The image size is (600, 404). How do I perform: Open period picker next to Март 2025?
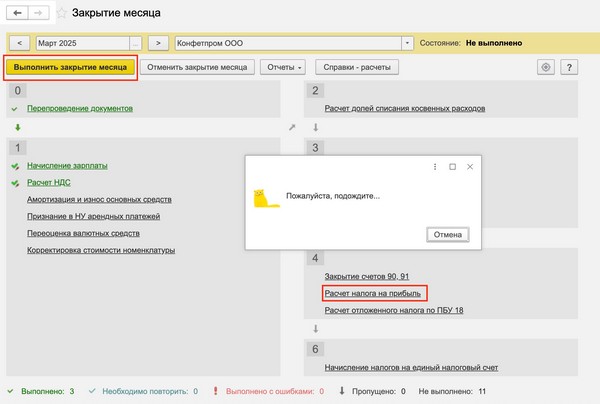click(x=136, y=44)
